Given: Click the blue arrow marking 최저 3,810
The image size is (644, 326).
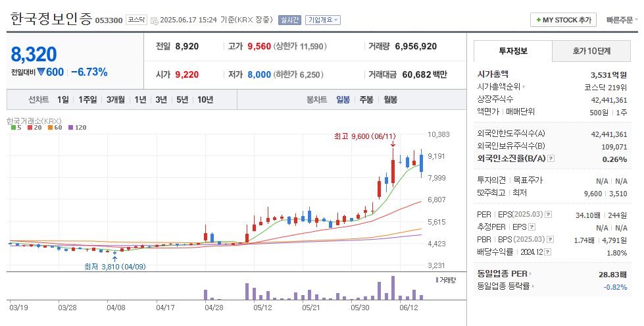Looking at the screenshot, I should (114, 259).
